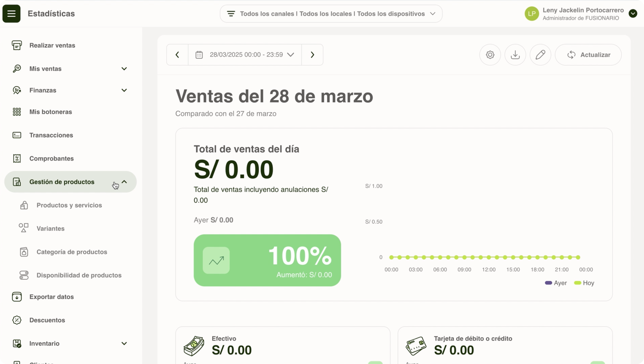
Task: Click the Disponibilidad de productos toggle icon
Action: pos(24,275)
